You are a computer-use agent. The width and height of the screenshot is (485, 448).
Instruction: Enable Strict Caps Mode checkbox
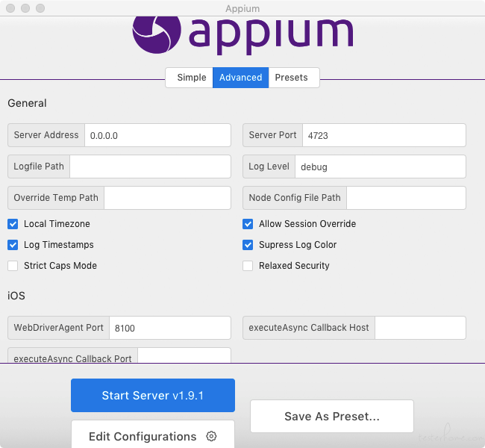click(13, 266)
